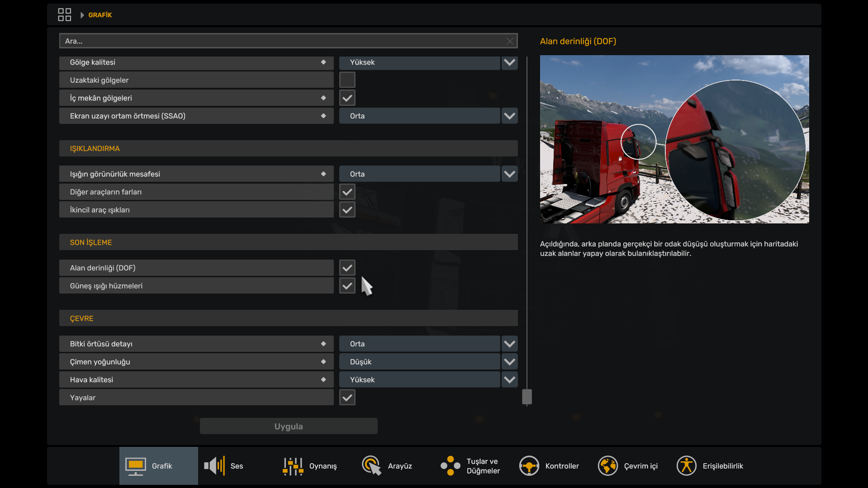The height and width of the screenshot is (488, 868).
Task: Open Hava kalitesi Yüksek value box
Action: [x=420, y=379]
